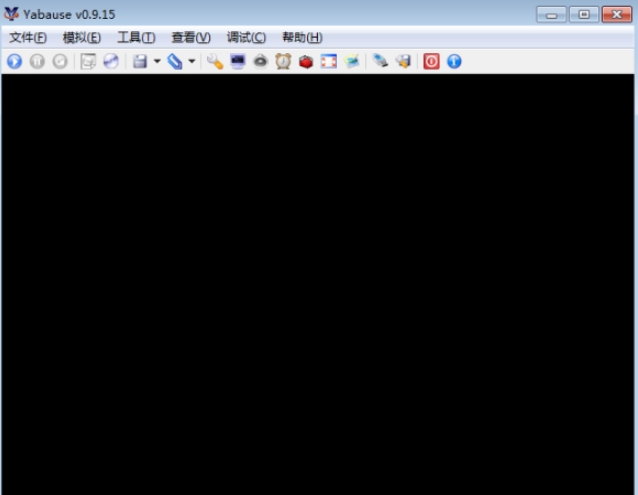Open the 调试(C) menu
The width and height of the screenshot is (638, 495).
(x=246, y=37)
